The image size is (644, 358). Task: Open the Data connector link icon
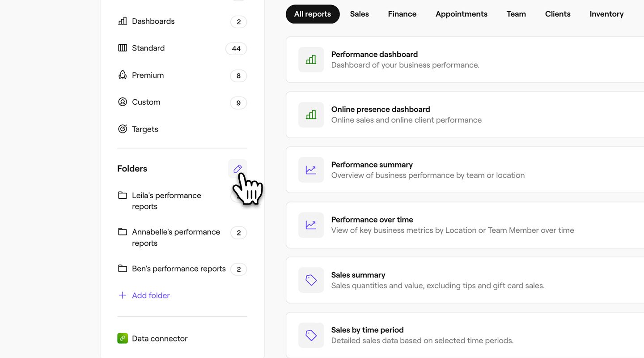123,338
